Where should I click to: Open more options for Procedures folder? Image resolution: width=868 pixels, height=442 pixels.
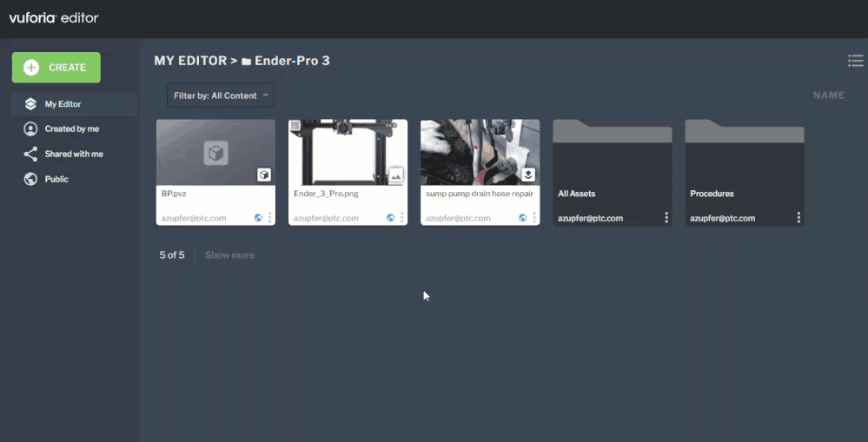(x=798, y=218)
